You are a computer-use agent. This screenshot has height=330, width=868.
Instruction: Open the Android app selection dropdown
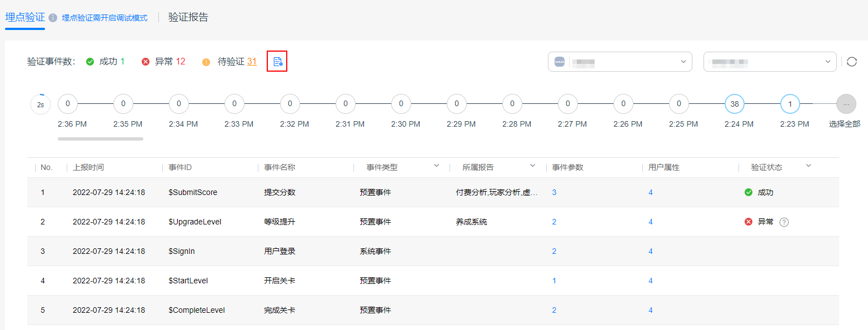click(620, 62)
